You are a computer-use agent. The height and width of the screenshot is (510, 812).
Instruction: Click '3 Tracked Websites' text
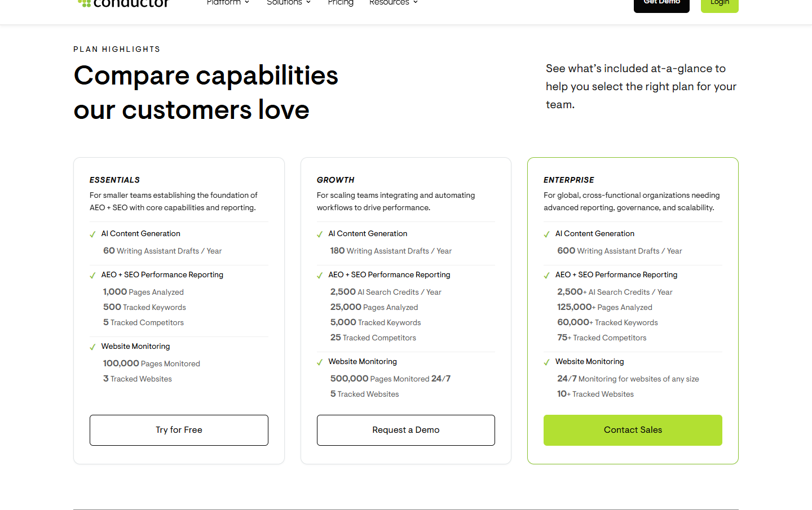pyautogui.click(x=138, y=379)
